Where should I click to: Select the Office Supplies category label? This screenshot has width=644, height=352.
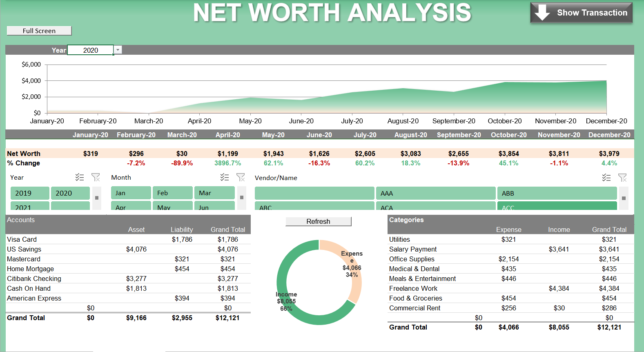point(412,259)
